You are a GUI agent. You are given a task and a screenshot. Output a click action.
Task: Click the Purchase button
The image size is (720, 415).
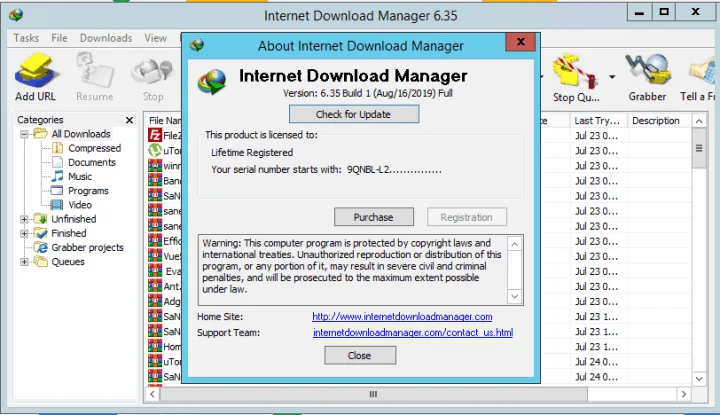point(374,217)
